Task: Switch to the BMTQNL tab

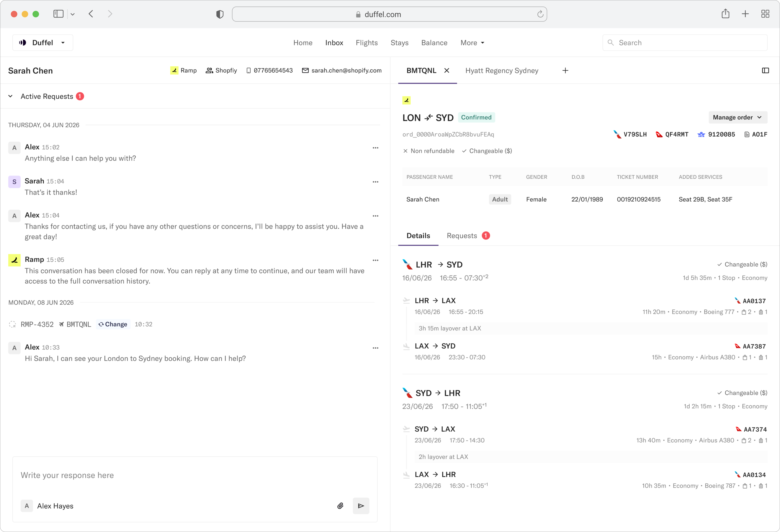Action: click(421, 70)
